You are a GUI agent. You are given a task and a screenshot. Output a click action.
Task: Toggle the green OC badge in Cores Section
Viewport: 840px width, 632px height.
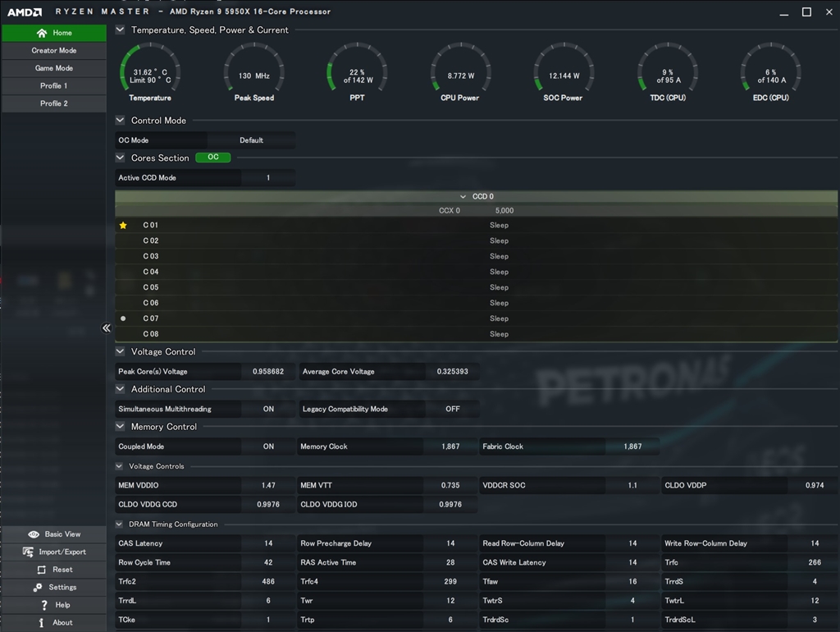(x=212, y=158)
